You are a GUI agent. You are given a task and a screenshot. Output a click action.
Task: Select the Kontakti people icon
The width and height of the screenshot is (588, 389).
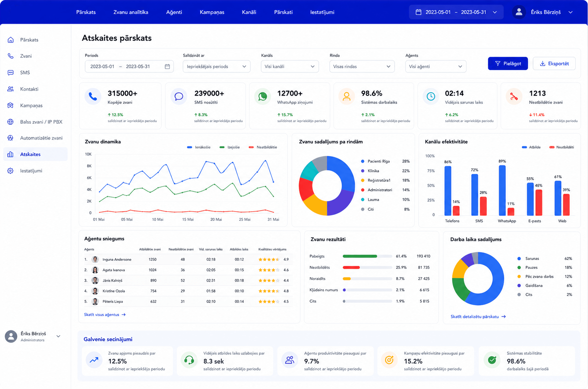[10, 89]
